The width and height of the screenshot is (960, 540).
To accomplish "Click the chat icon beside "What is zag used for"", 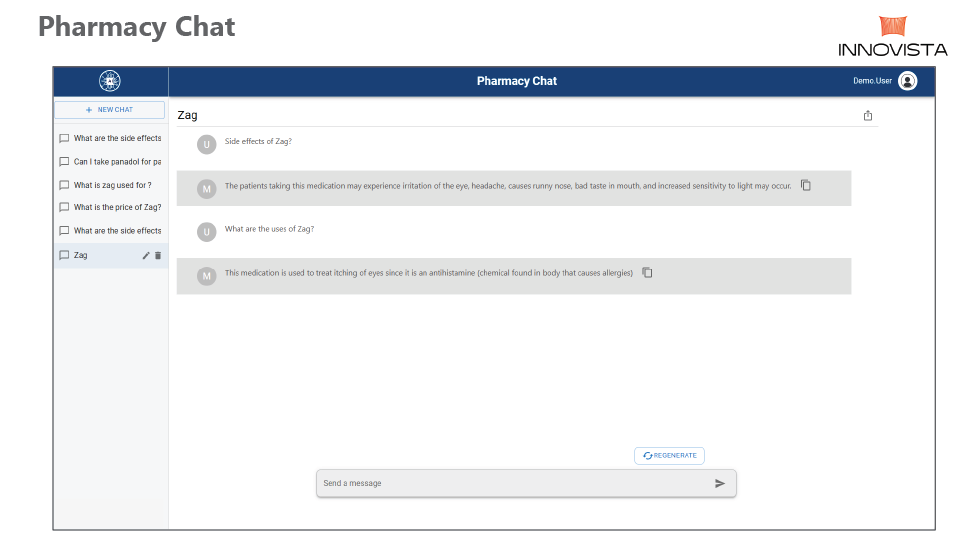I will pyautogui.click(x=64, y=185).
